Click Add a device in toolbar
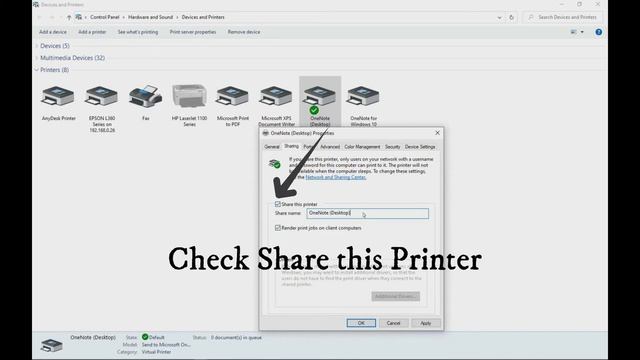Image resolution: width=640 pixels, height=360 pixels. [53, 32]
